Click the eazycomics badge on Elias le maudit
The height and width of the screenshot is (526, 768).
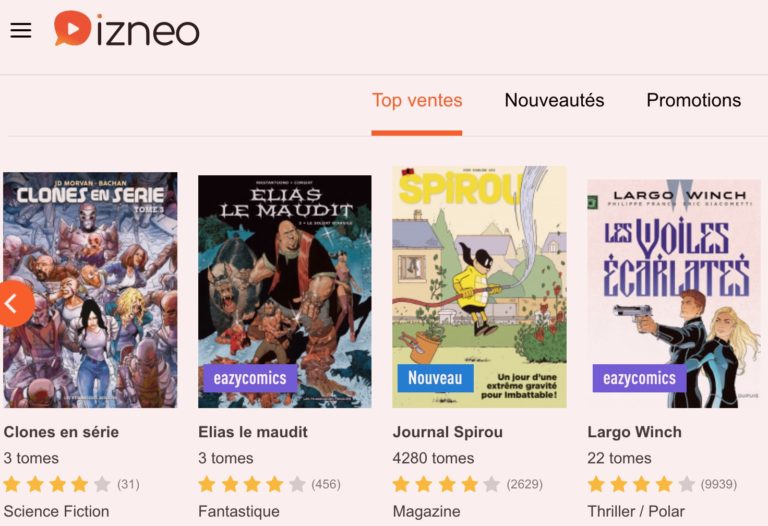pyautogui.click(x=249, y=378)
